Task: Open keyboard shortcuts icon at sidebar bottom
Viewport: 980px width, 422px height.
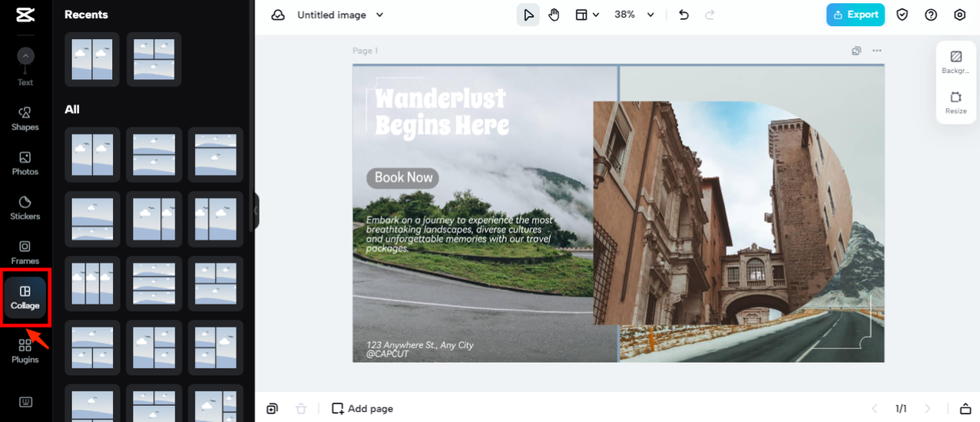Action: tap(25, 401)
